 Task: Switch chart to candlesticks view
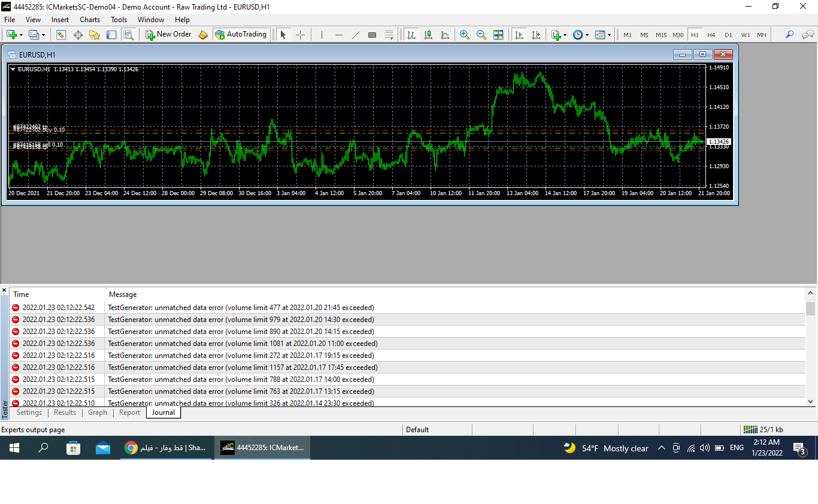pyautogui.click(x=428, y=35)
